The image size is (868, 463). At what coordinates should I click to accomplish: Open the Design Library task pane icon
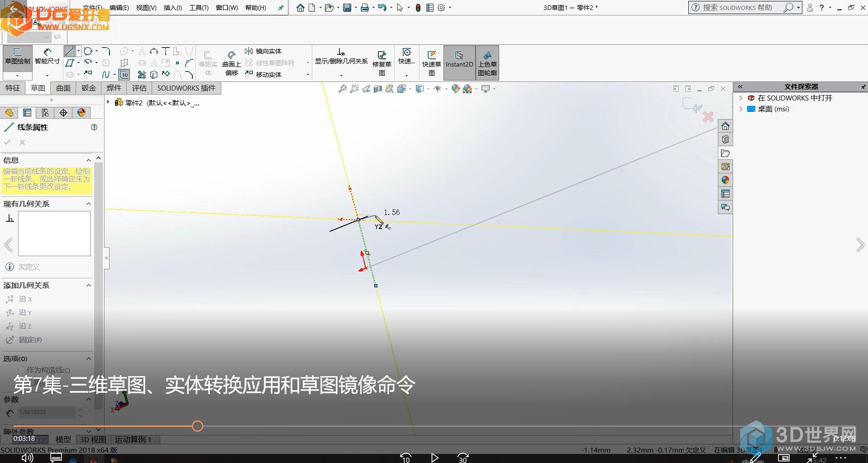[x=725, y=139]
